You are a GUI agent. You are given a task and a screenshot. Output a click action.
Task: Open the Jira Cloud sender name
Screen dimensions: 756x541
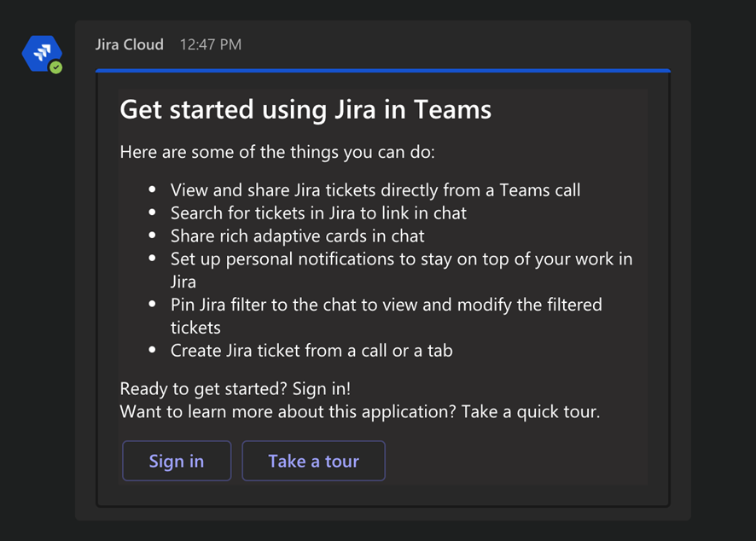point(130,44)
